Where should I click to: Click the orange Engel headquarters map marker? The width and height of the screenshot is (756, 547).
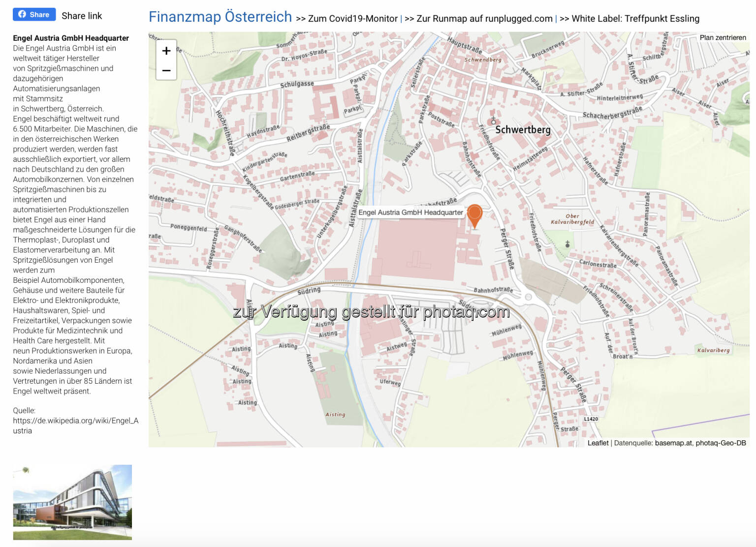click(x=474, y=214)
